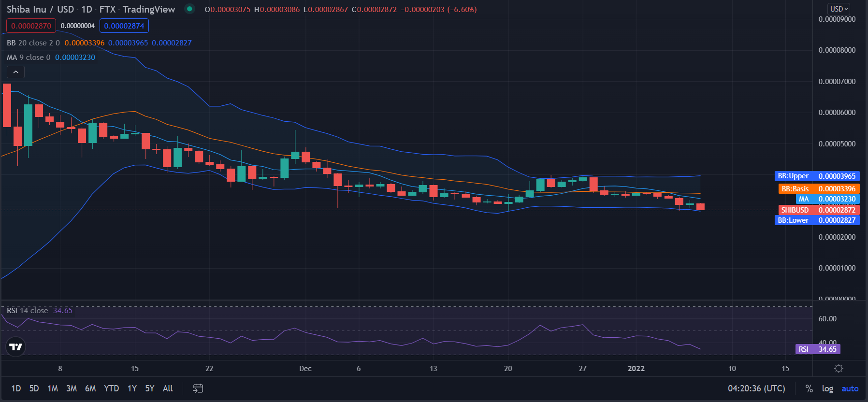
Task: Click the BB:Basis price label
Action: (819, 189)
